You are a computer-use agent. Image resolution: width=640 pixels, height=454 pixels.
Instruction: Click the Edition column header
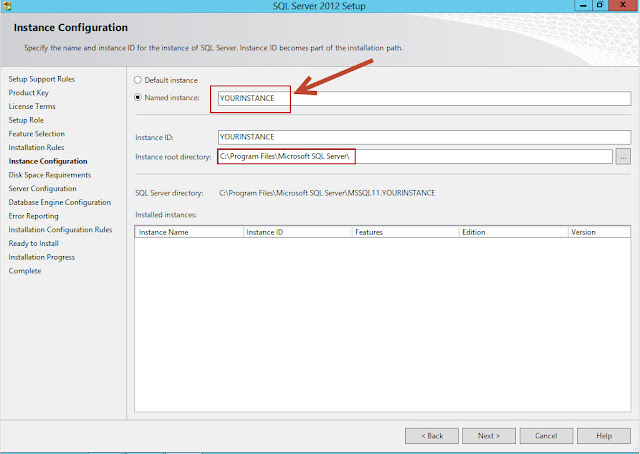pos(513,232)
